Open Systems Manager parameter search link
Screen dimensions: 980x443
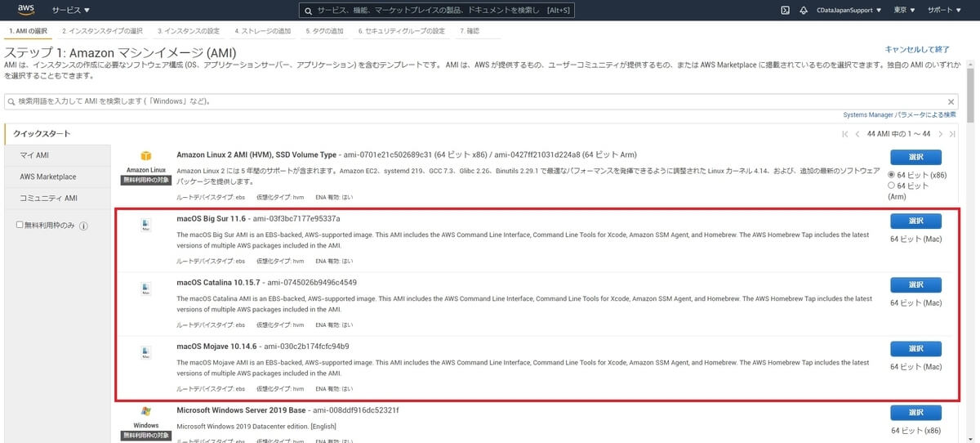coord(900,115)
